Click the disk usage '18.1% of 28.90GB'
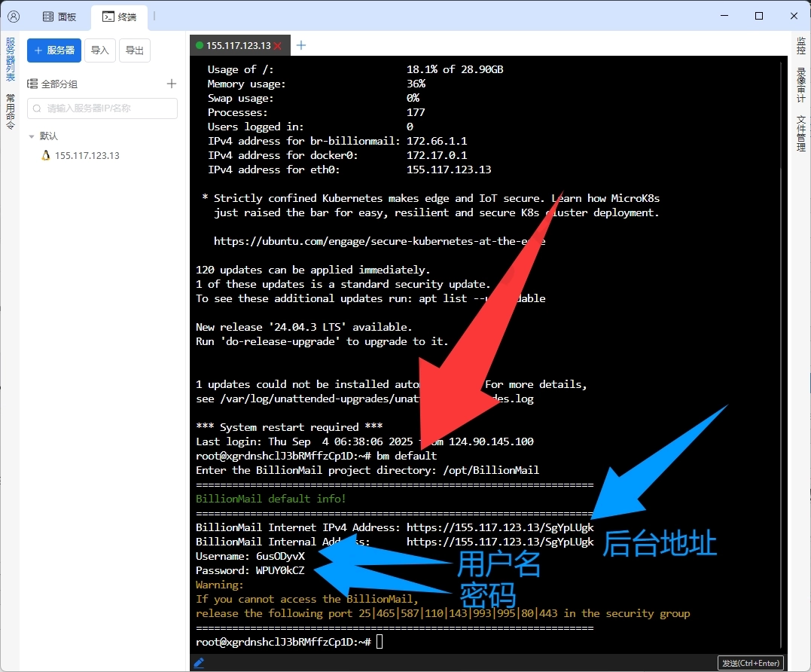The width and height of the screenshot is (811, 672). pyautogui.click(x=455, y=69)
